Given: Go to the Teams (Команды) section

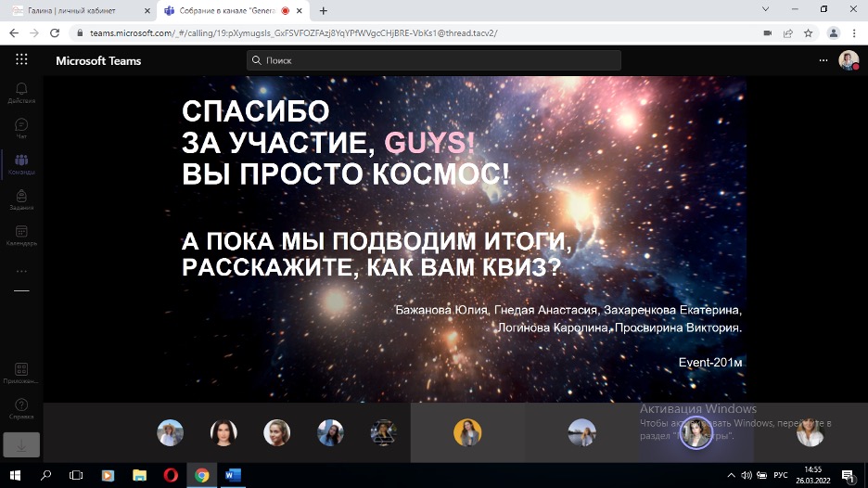Looking at the screenshot, I should (21, 164).
